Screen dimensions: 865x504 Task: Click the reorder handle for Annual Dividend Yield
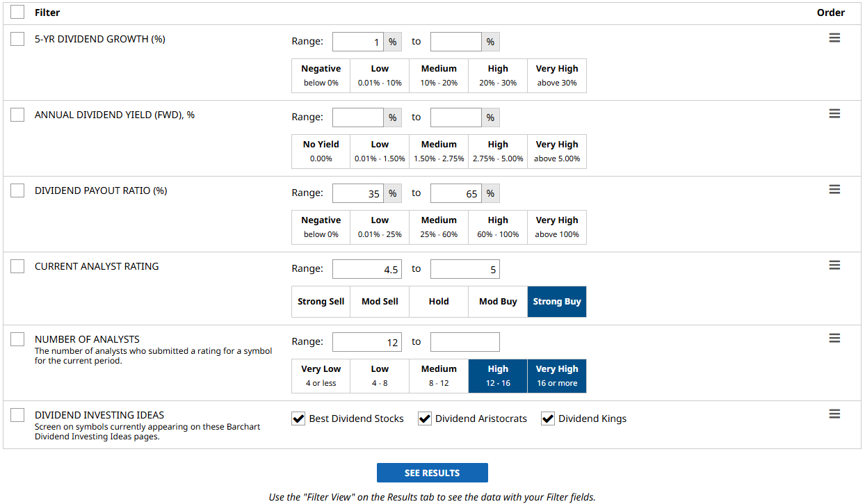coord(834,114)
